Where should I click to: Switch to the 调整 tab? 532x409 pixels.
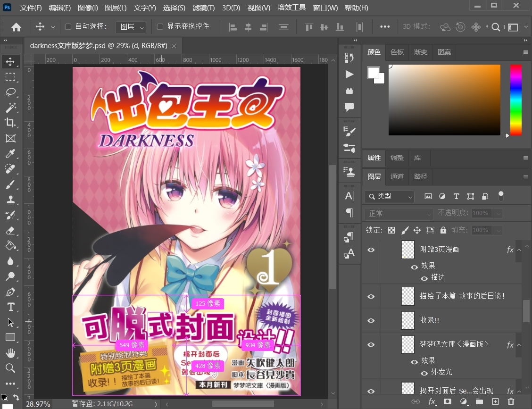click(397, 158)
